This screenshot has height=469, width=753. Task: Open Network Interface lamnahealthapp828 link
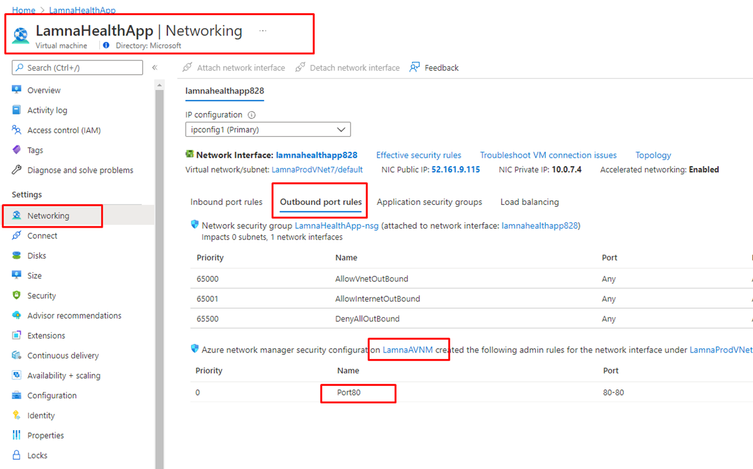(x=316, y=155)
